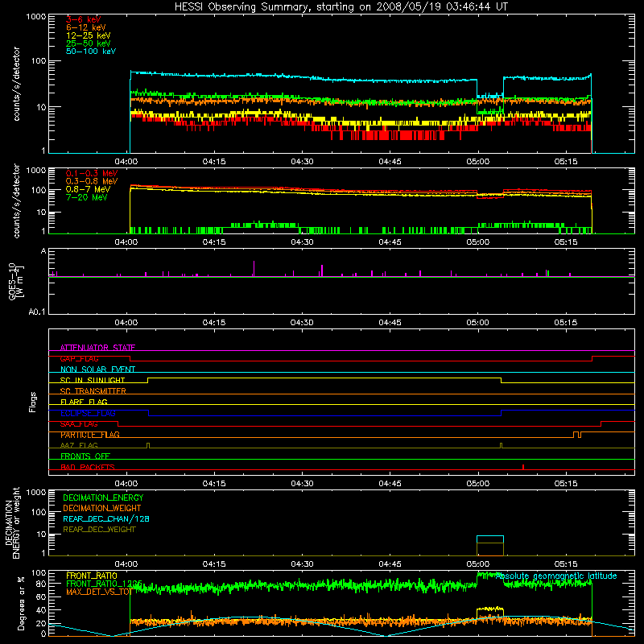Click the 'A0.1' tick label of GOES panel
Image resolution: width=644 pixels, height=644 pixels.
click(x=37, y=312)
